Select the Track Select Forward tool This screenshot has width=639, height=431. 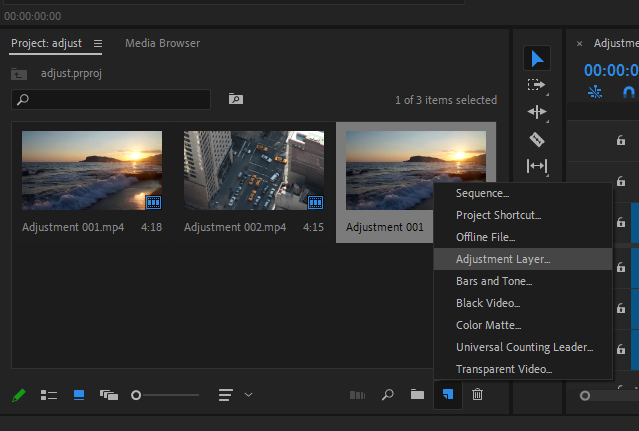tap(537, 86)
